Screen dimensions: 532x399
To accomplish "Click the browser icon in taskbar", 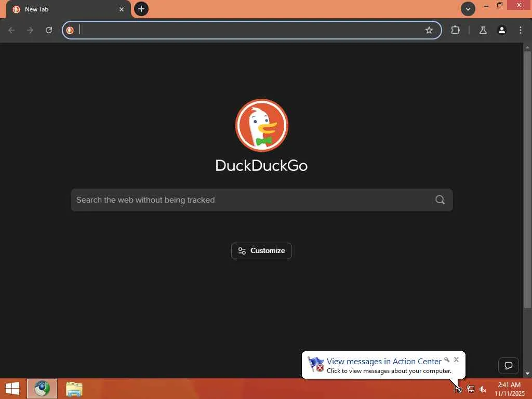I will click(x=42, y=389).
